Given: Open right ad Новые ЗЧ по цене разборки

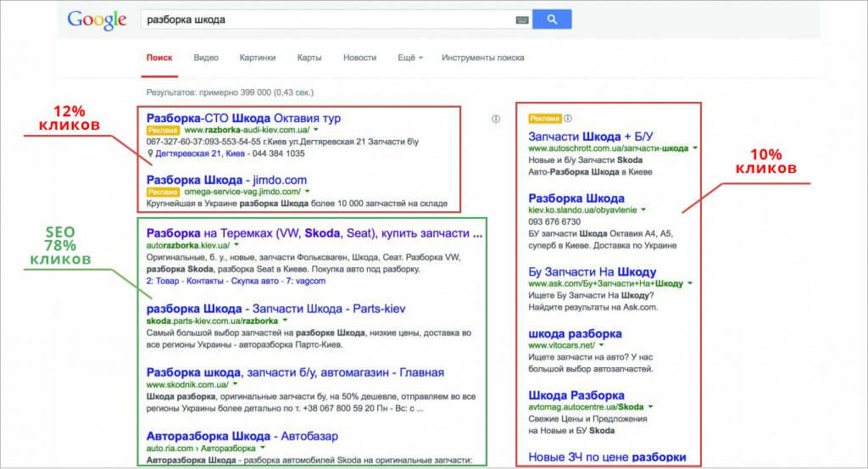Looking at the screenshot, I should [607, 457].
